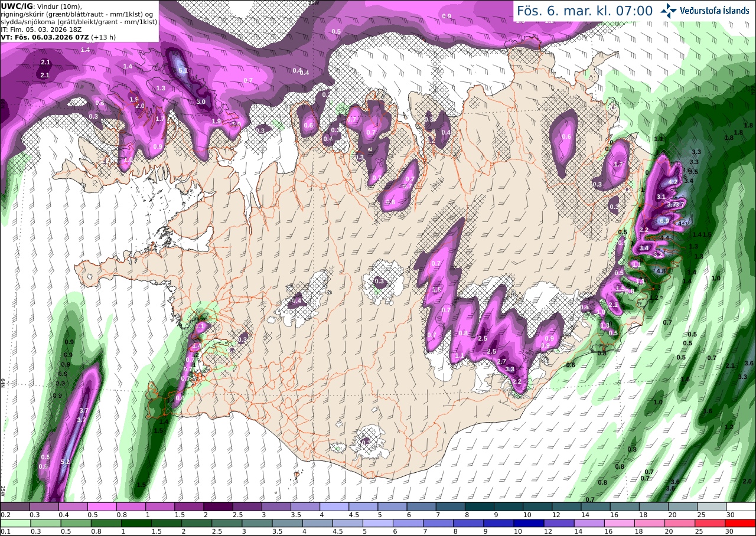Pick the bottom-row swatch starting at 2.5
This screenshot has height=536, width=756.
[227, 523]
